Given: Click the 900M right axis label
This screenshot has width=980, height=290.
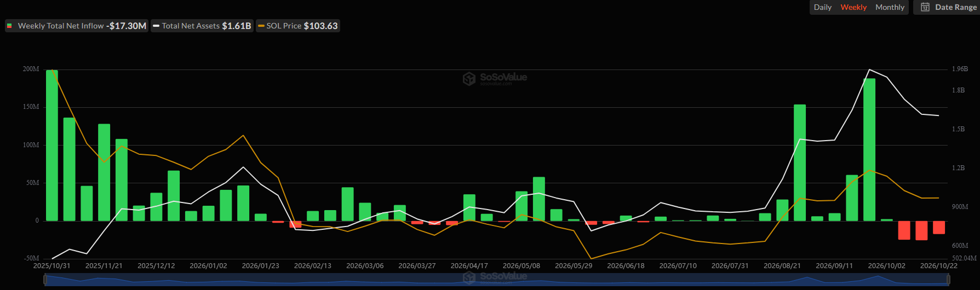Looking at the screenshot, I should tap(960, 207).
